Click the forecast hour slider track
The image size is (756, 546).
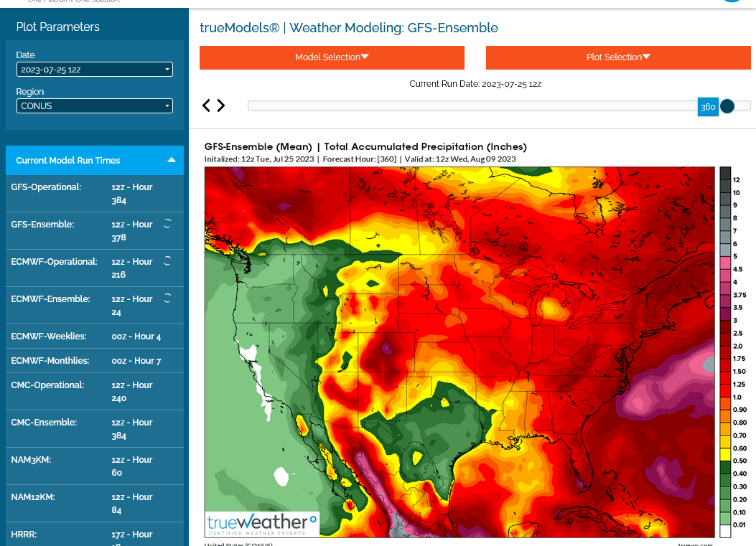499,106
